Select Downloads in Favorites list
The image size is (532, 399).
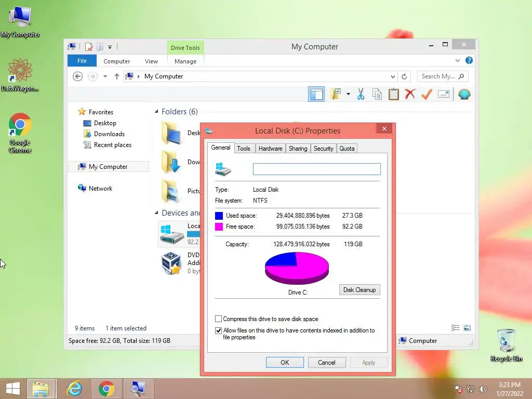[109, 134]
